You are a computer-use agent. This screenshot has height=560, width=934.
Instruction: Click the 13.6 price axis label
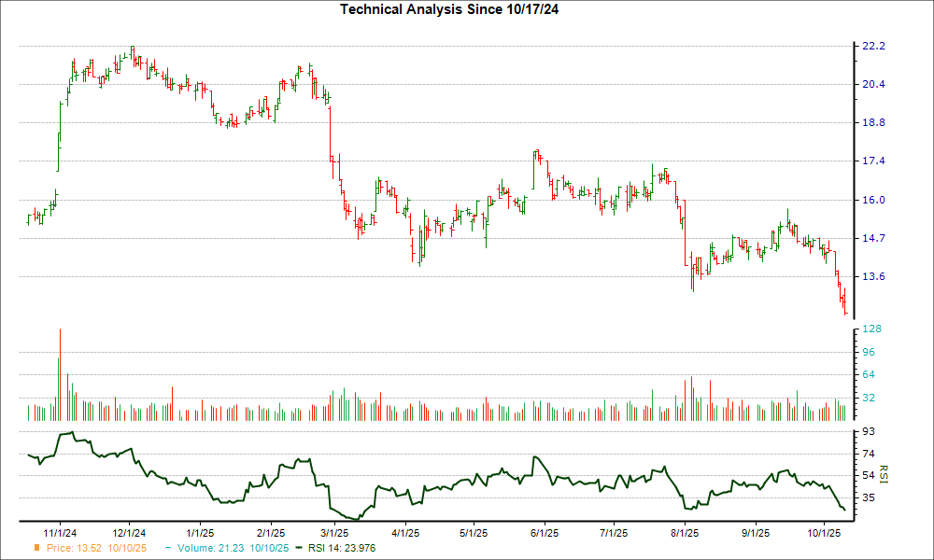click(x=873, y=276)
